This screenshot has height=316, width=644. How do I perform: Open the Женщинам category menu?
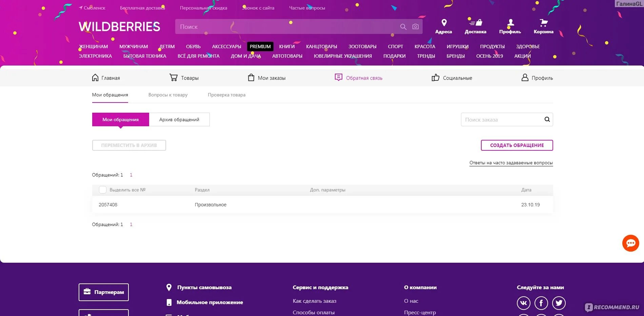(94, 47)
